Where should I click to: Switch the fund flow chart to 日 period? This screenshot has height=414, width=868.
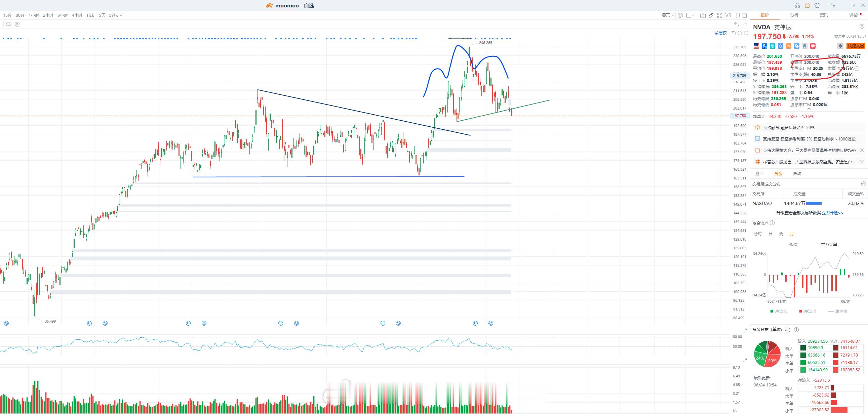[770, 234]
